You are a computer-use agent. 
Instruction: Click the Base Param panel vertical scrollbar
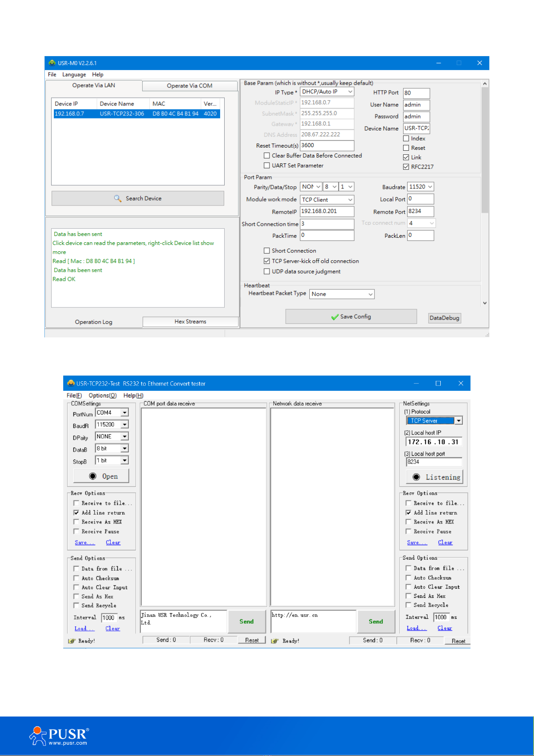485,193
